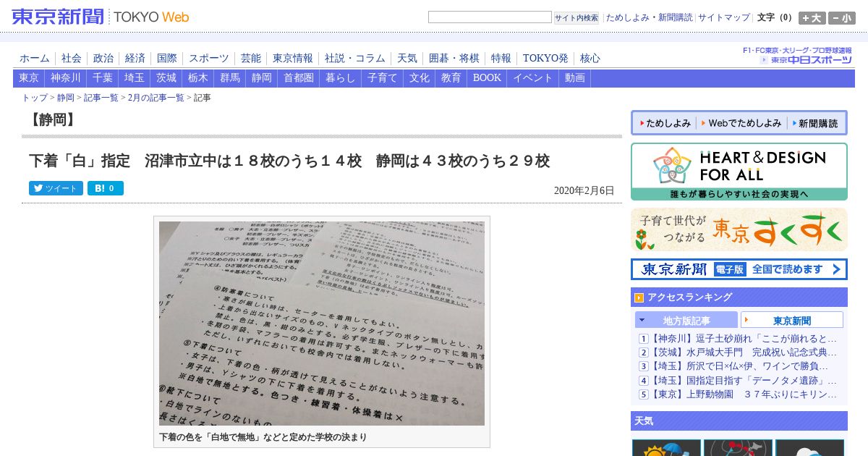Click 静岡 in the breadcrumb
Image resolution: width=868 pixels, height=456 pixels.
(66, 98)
